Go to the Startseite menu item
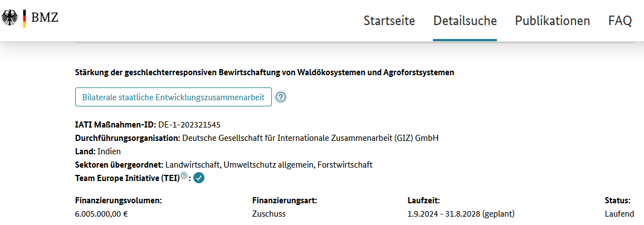 [389, 21]
